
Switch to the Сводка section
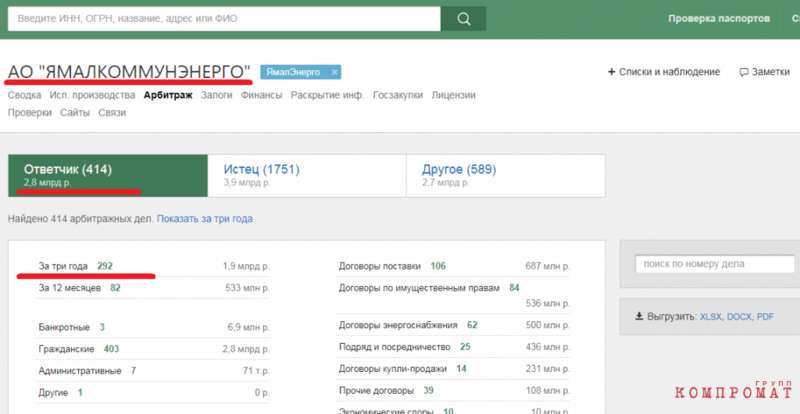(x=24, y=95)
